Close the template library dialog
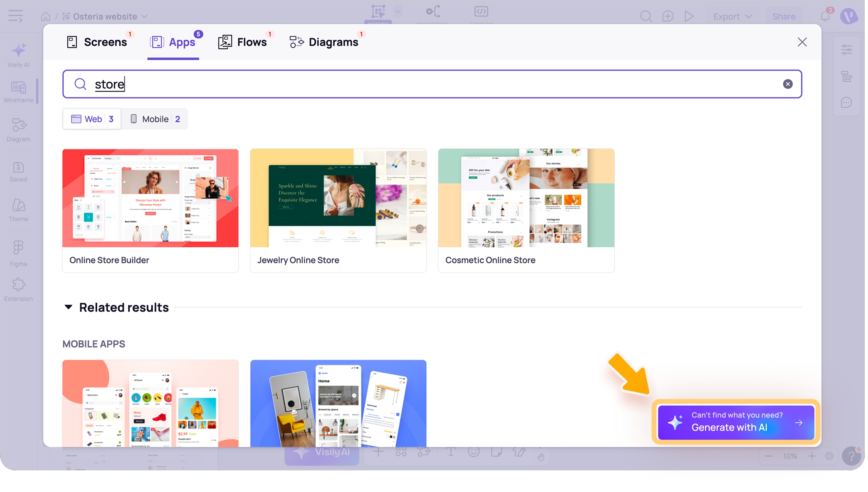868x492 pixels. tap(802, 42)
